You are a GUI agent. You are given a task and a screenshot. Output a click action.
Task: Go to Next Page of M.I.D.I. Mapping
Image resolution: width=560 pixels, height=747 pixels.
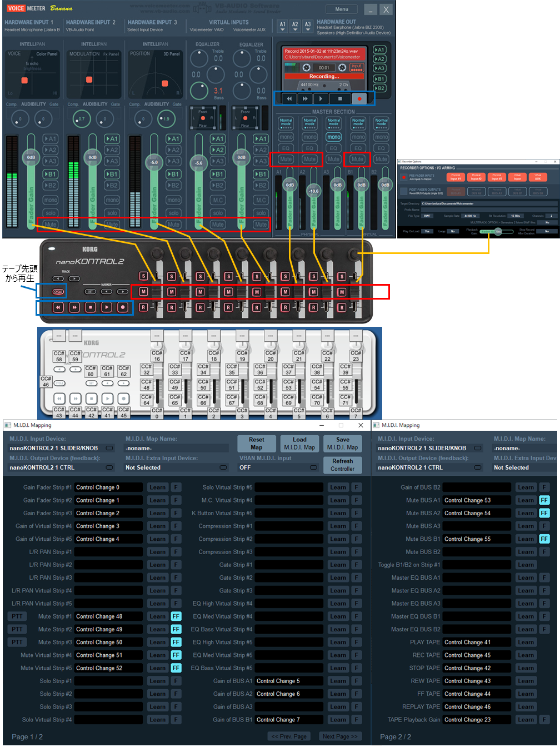340,736
